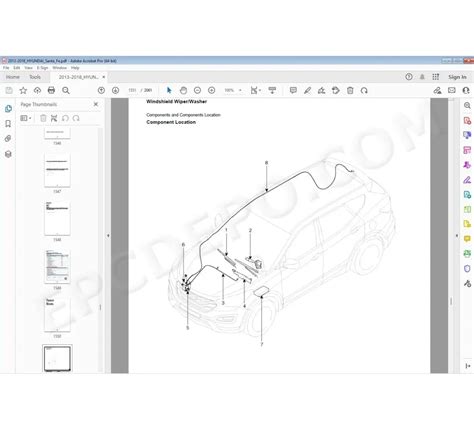Open the Window menu
The width and height of the screenshot is (474, 430).
coord(59,68)
